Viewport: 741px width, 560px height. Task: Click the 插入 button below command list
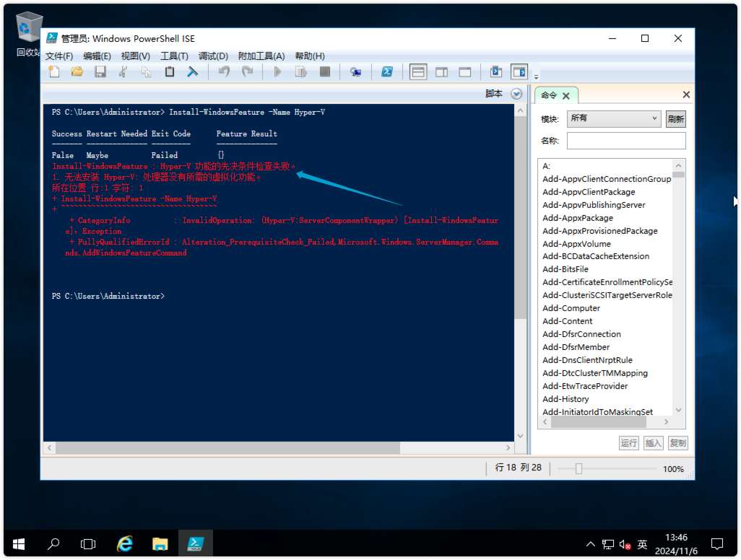(653, 443)
